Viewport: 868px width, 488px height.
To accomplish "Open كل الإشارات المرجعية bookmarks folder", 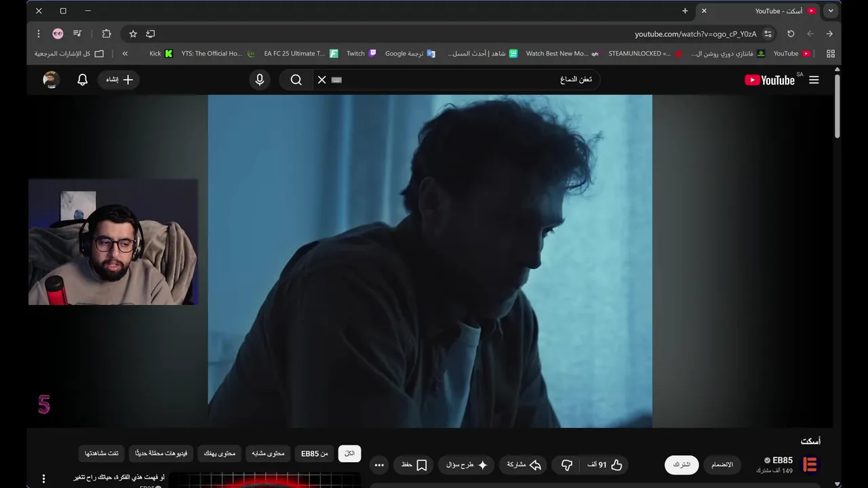I will click(x=69, y=54).
